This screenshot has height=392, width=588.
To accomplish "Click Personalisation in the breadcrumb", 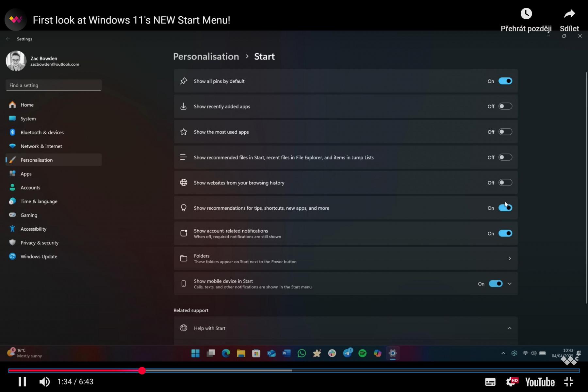I will [206, 57].
